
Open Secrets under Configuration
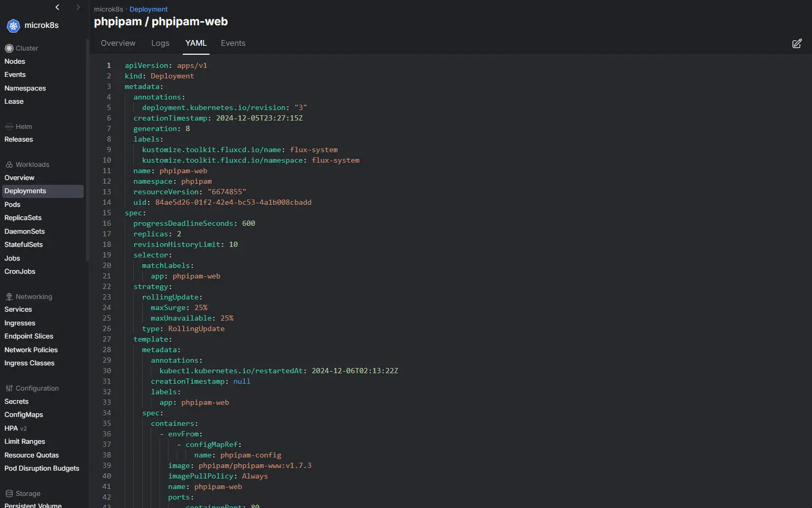pos(16,402)
